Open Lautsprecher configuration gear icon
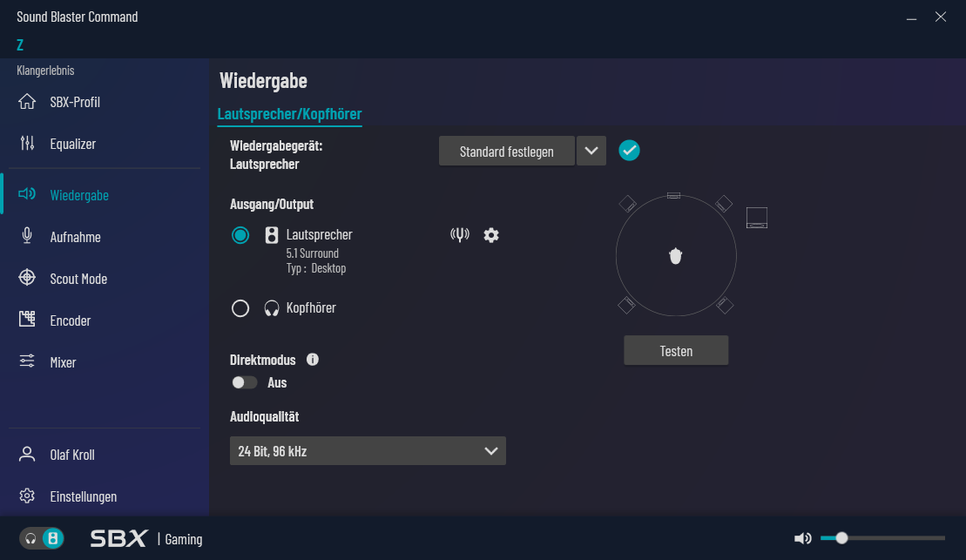 point(491,235)
